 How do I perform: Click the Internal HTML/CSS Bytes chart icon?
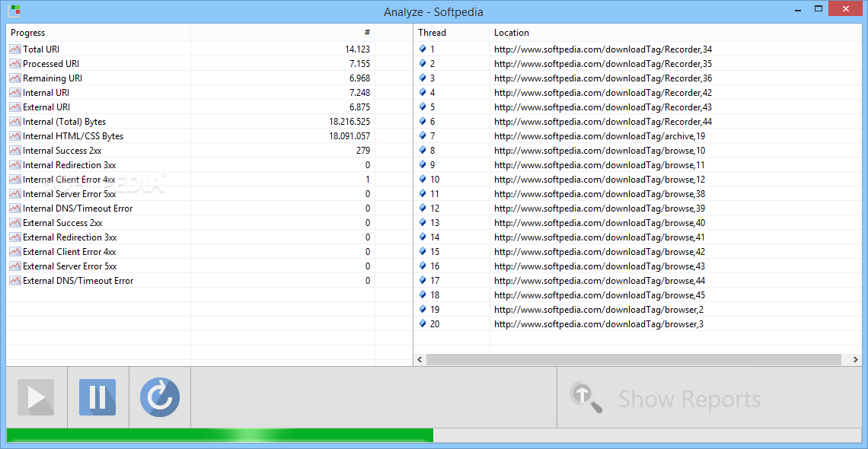[x=15, y=136]
